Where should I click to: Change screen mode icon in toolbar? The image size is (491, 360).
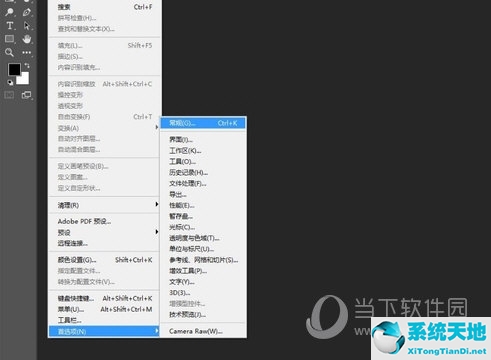tap(26, 95)
